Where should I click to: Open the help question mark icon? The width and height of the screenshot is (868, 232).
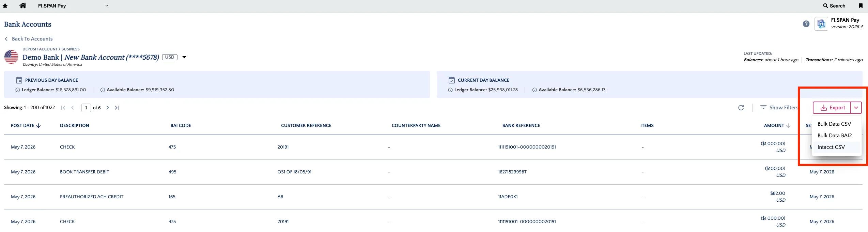pos(806,24)
